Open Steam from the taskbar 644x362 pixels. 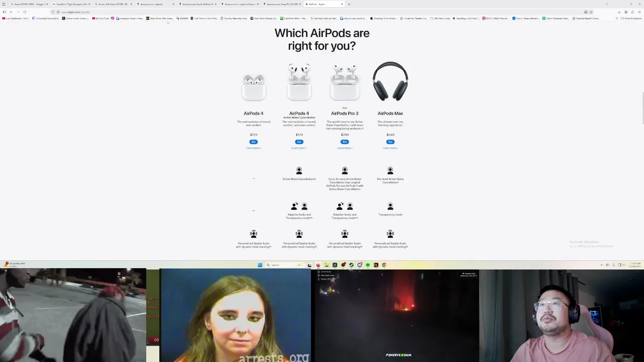click(x=351, y=265)
